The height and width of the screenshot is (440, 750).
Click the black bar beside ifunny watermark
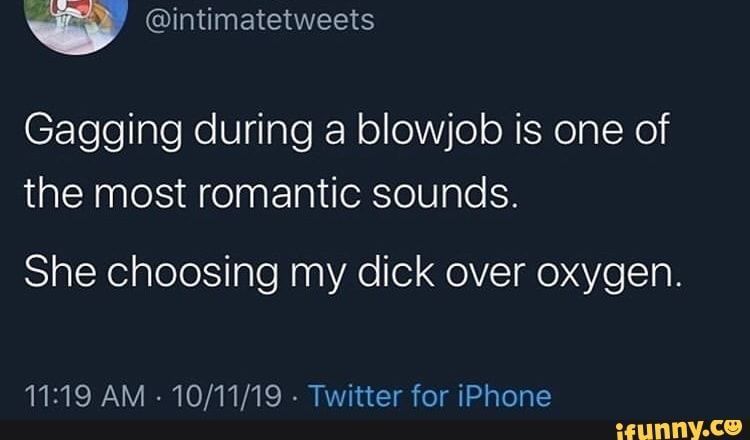pos(306,430)
